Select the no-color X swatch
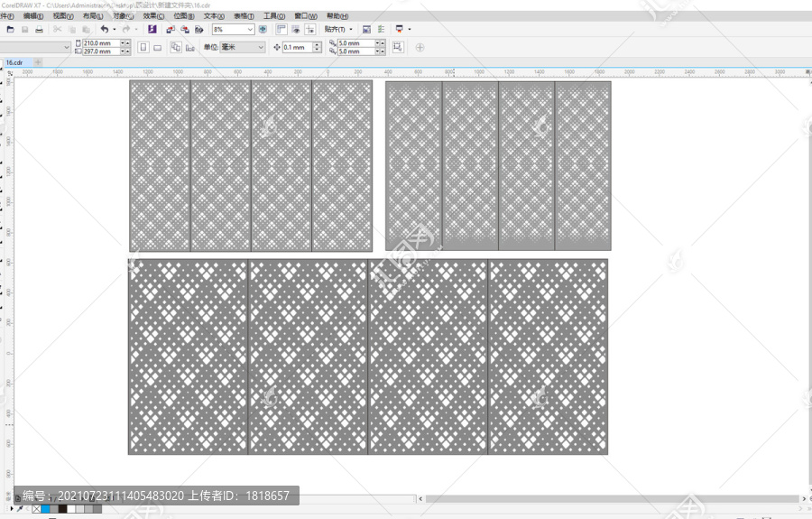Viewport: 812px width, 519px height. coord(36,509)
